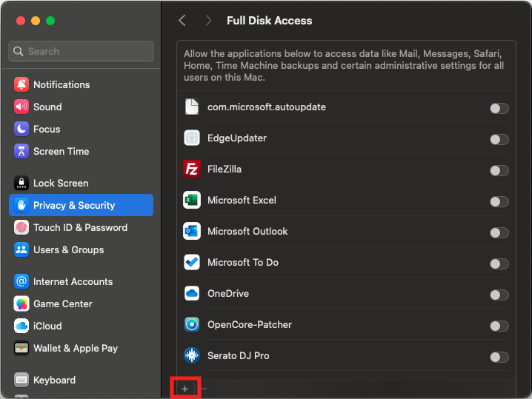Click the com.microsoft.autoupdate document icon
The width and height of the screenshot is (532, 399).
192,107
